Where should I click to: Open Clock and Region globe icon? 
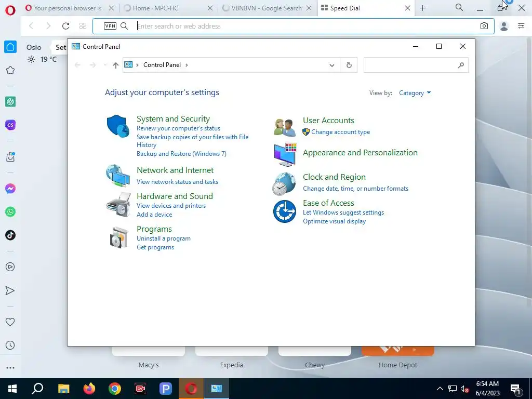coord(284,184)
